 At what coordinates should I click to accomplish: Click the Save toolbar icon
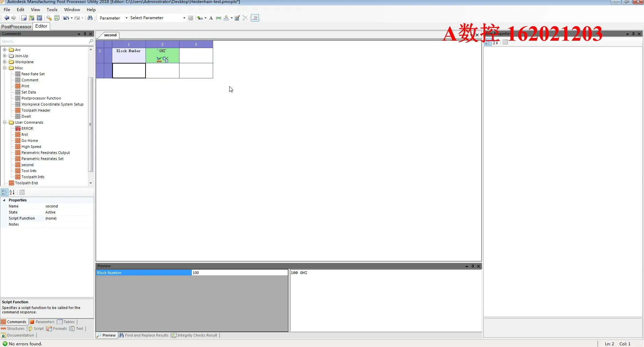click(39, 18)
